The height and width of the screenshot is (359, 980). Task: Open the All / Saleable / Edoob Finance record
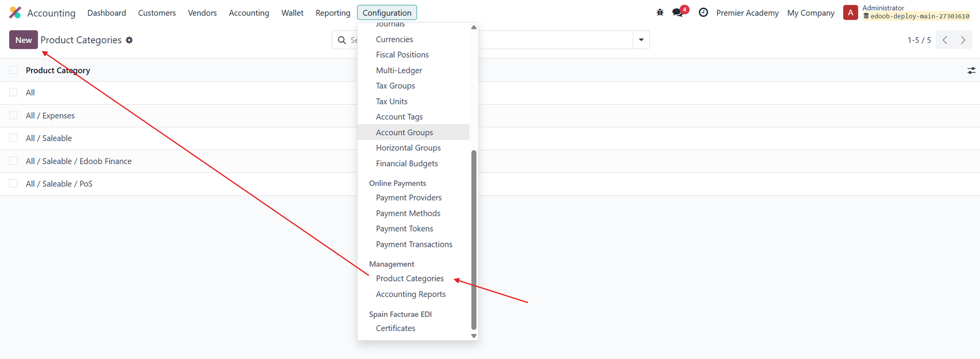(x=79, y=161)
